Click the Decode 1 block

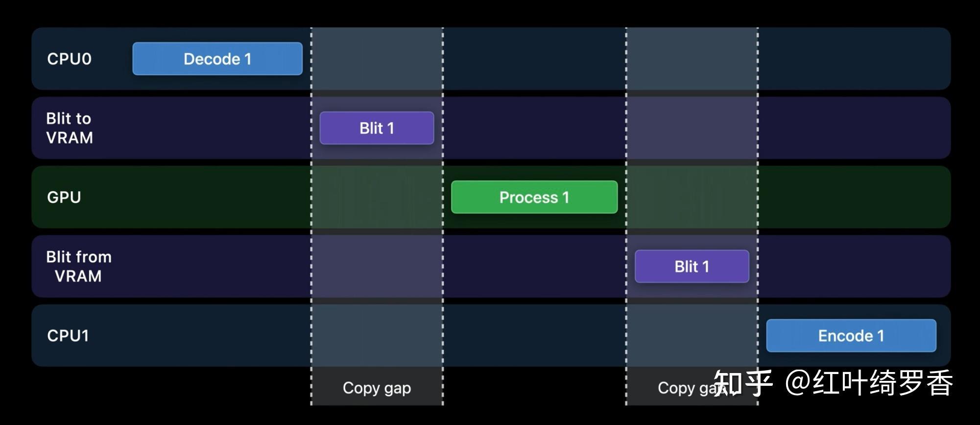point(217,59)
